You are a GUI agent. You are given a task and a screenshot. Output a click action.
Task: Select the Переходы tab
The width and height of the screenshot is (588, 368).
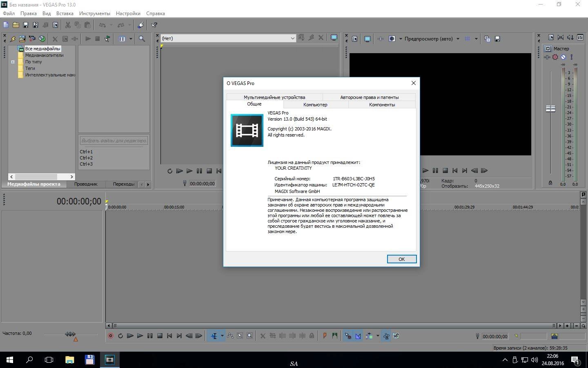coord(124,184)
